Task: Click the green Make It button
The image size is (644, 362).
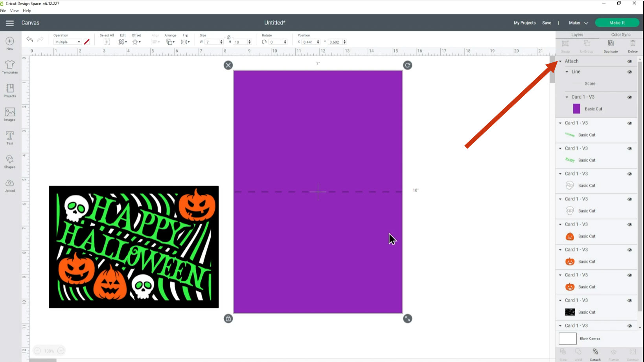Action: tap(617, 23)
